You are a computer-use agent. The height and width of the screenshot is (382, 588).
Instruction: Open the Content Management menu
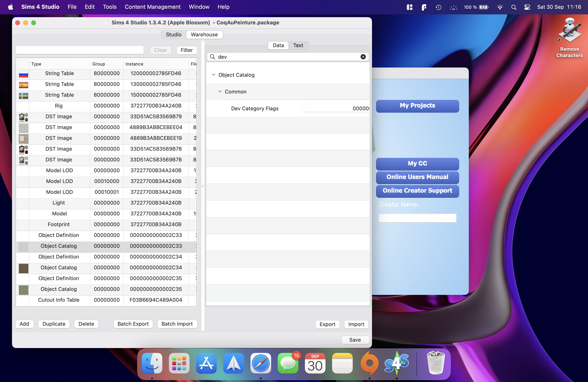(152, 7)
